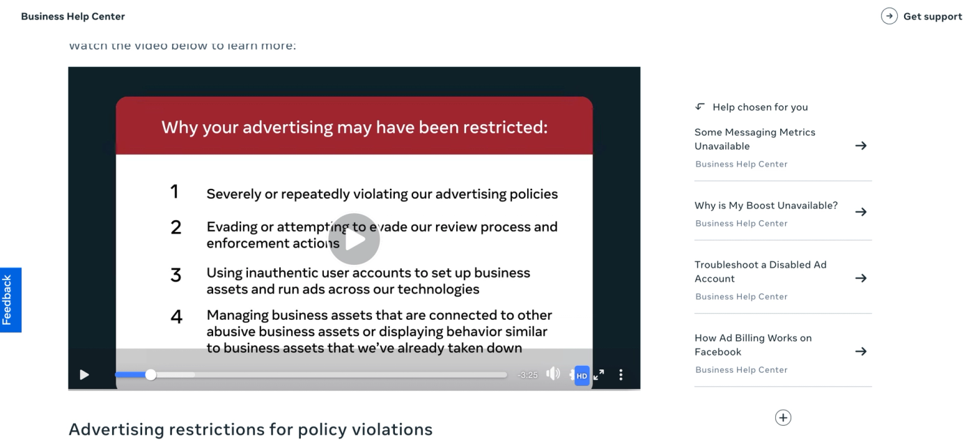Expand more help articles with the plus icon
The height and width of the screenshot is (444, 980).
click(783, 418)
